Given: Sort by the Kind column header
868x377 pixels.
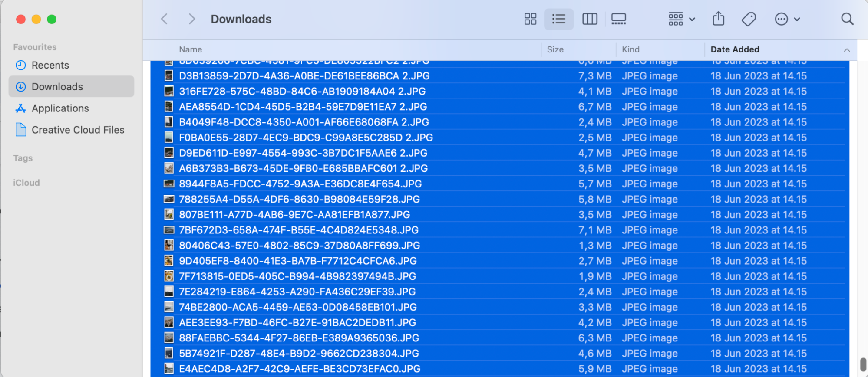Looking at the screenshot, I should [630, 49].
